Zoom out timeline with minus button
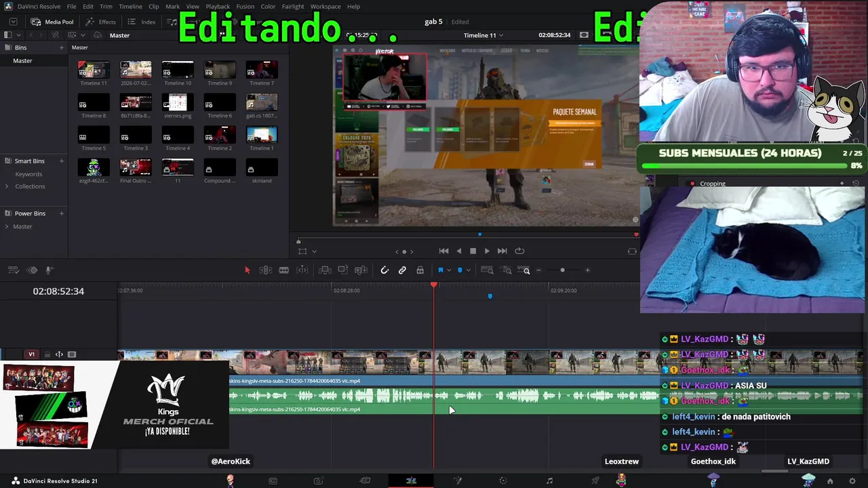This screenshot has height=488, width=868. (x=539, y=270)
